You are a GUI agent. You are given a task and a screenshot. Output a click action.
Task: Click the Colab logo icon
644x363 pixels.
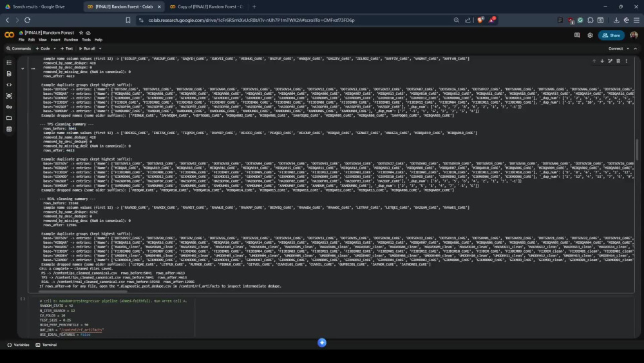coord(9,35)
